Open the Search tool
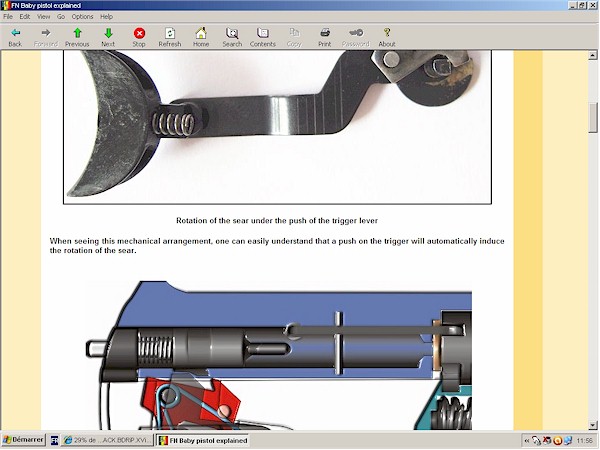 (x=232, y=38)
